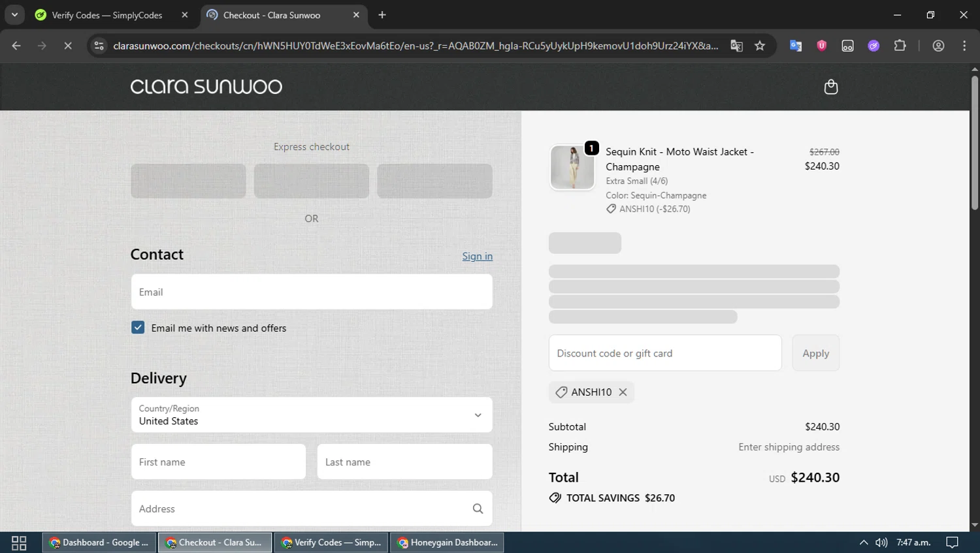Click the page vertical scrollbar
The width and height of the screenshot is (980, 553).
point(974,142)
